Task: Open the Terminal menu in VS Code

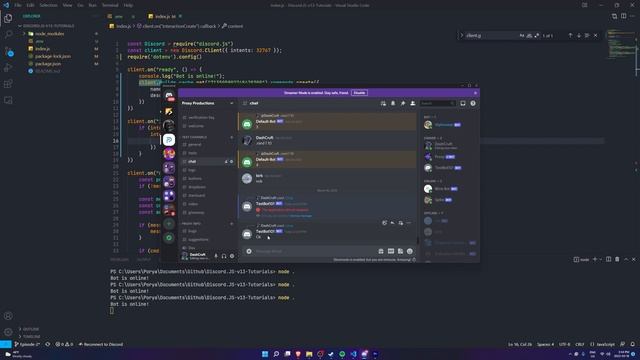Action: coord(110,5)
